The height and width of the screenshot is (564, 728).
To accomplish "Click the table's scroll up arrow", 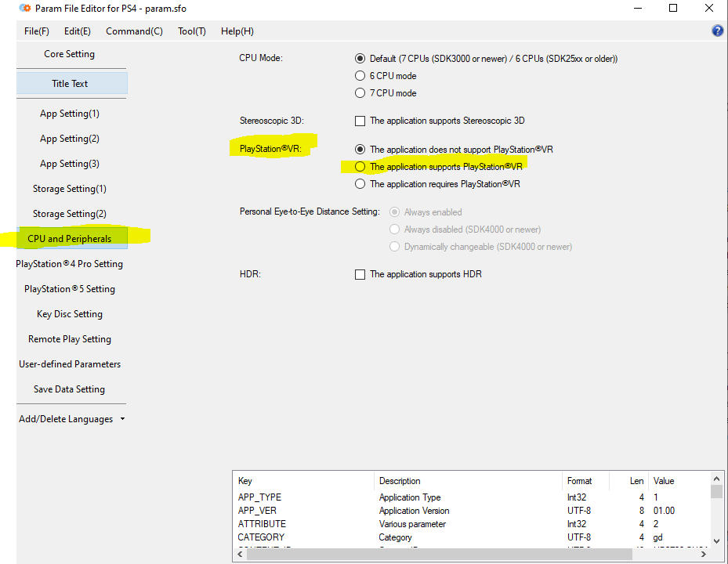I will click(x=716, y=479).
